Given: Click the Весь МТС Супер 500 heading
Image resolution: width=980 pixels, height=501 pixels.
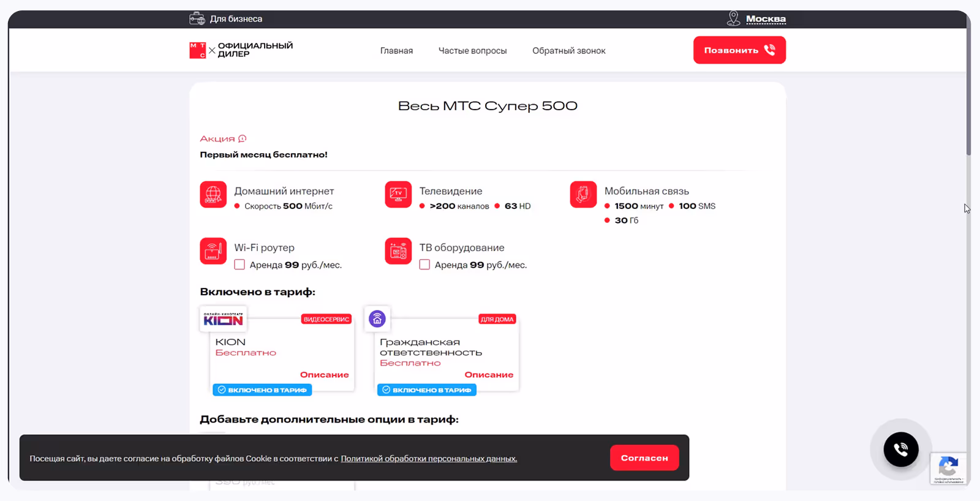Looking at the screenshot, I should coord(488,106).
